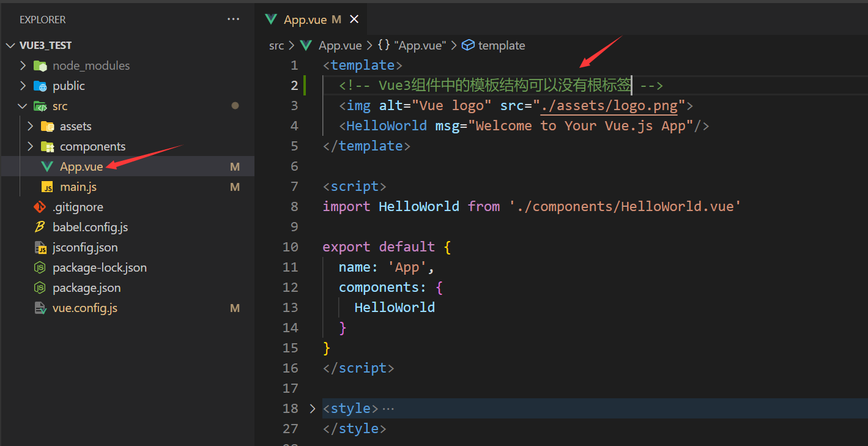Expand the node_modules folder chevron
868x446 pixels.
(23, 65)
